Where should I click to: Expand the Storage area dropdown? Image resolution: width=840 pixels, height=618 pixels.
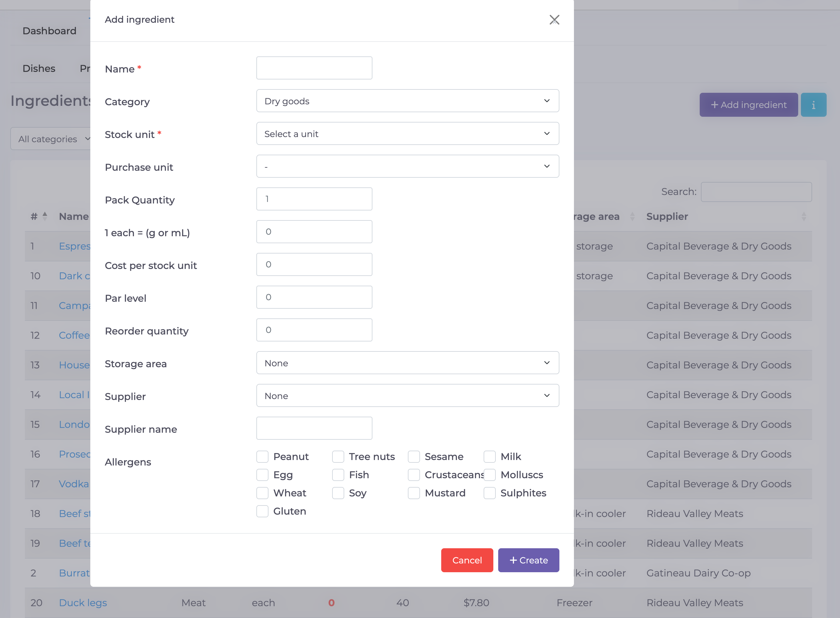408,363
